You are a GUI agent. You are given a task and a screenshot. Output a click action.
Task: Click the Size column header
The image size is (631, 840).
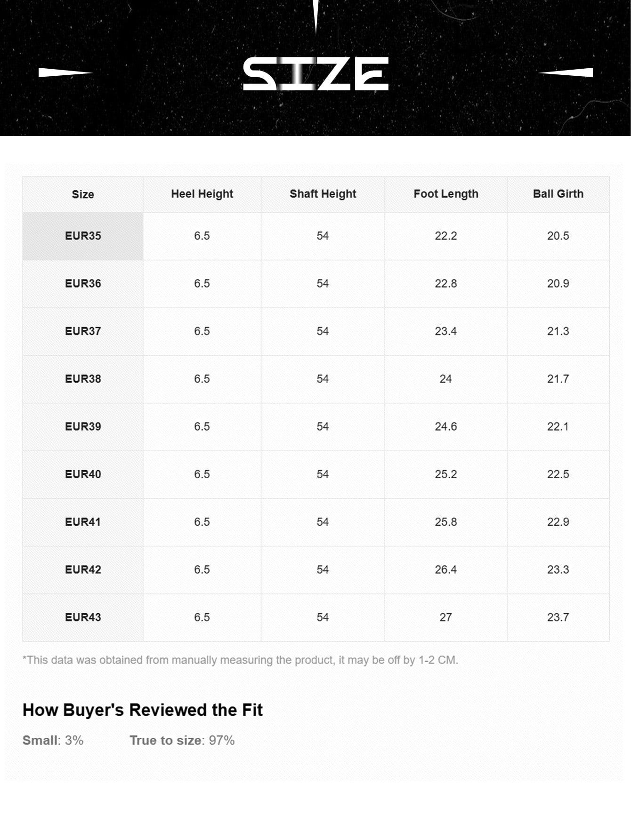(x=83, y=194)
